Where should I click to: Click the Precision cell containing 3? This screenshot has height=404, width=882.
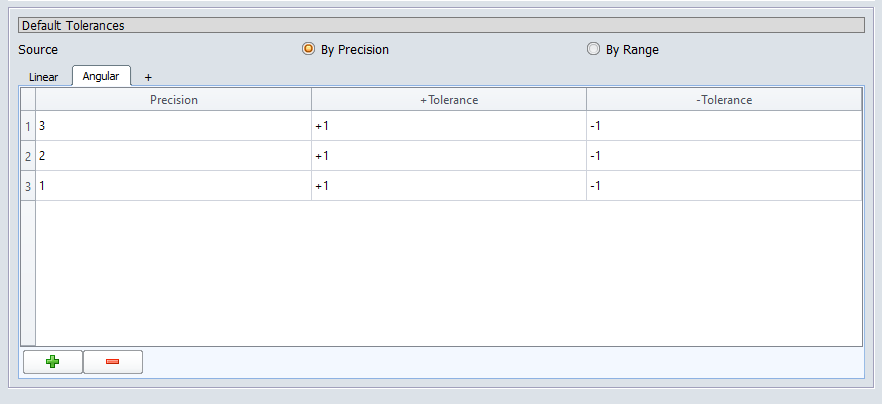click(174, 126)
